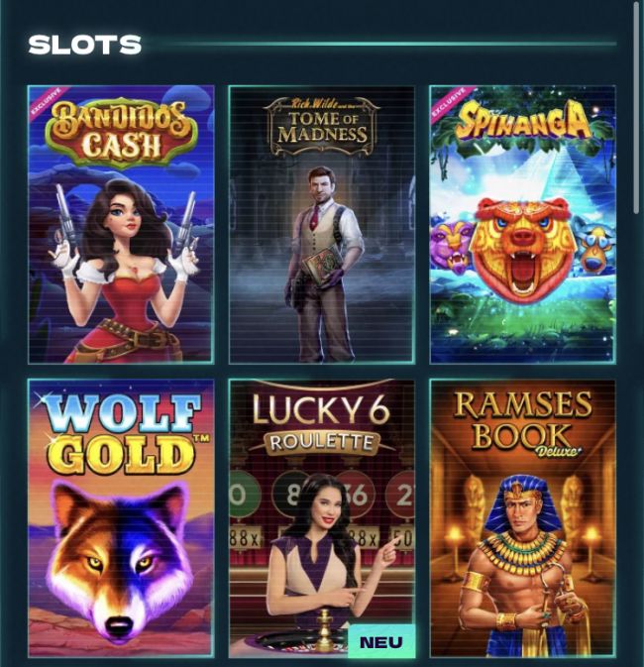Click the Exclusive ribbon on Bandidos Cash
Image resolution: width=644 pixels, height=667 pixels.
tap(48, 101)
